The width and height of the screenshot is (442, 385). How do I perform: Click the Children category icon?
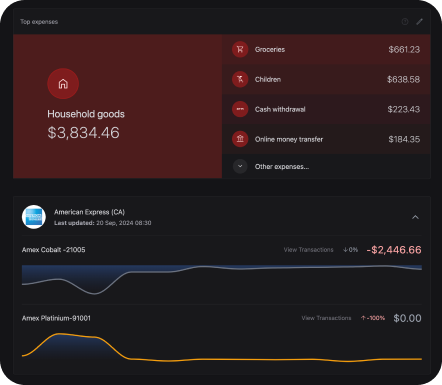click(x=240, y=79)
